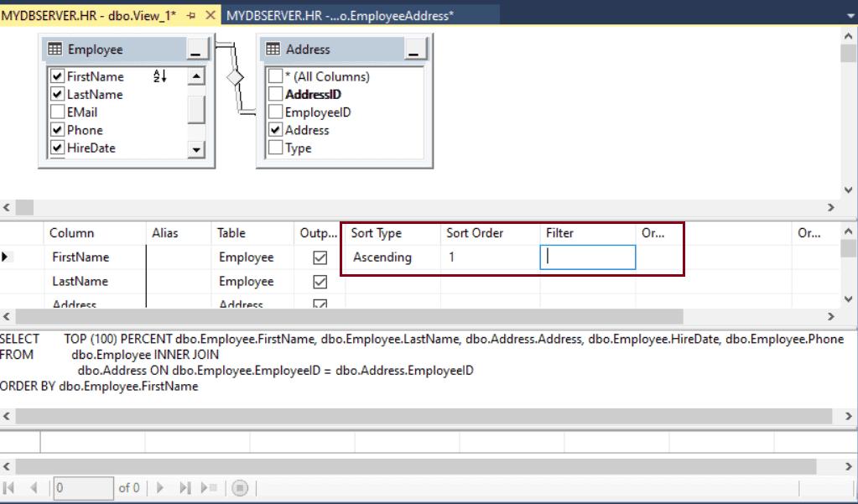Viewport: 858px width, 504px height.
Task: Pin the dbo.View_1 tab
Action: point(191,15)
